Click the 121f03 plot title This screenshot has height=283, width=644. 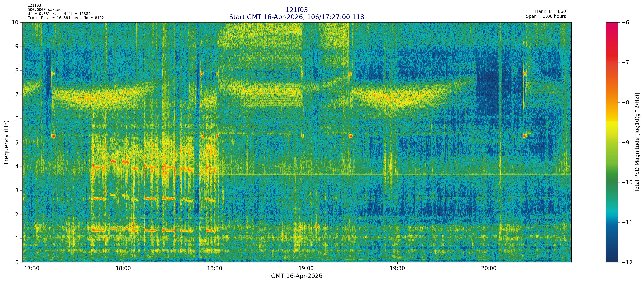click(x=297, y=10)
